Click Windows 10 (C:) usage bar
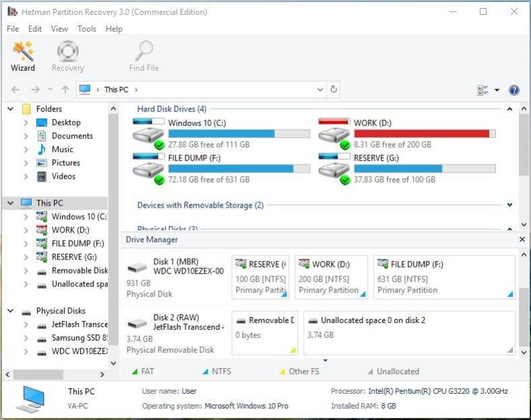This screenshot has width=531, height=420. (239, 133)
